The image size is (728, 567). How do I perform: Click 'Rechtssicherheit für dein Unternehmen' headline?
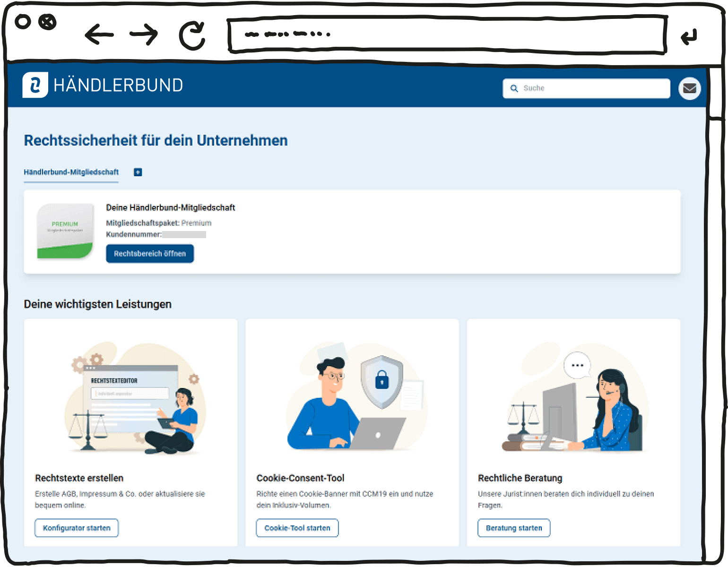(x=156, y=141)
